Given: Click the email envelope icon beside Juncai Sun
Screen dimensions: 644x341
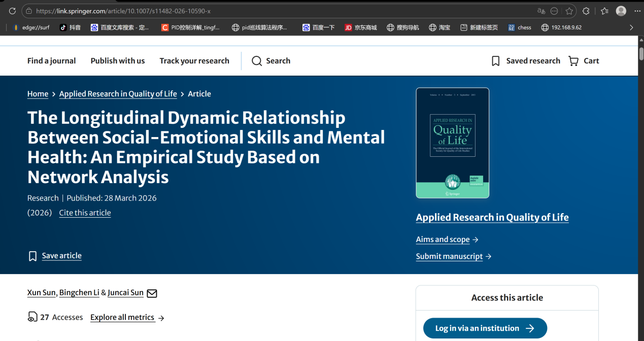Looking at the screenshot, I should (152, 293).
